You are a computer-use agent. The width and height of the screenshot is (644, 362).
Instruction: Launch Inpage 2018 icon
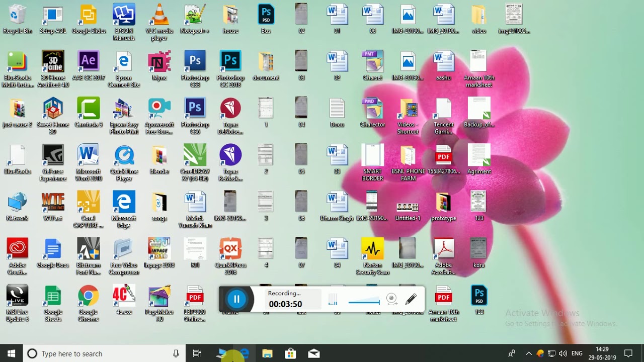tap(159, 253)
